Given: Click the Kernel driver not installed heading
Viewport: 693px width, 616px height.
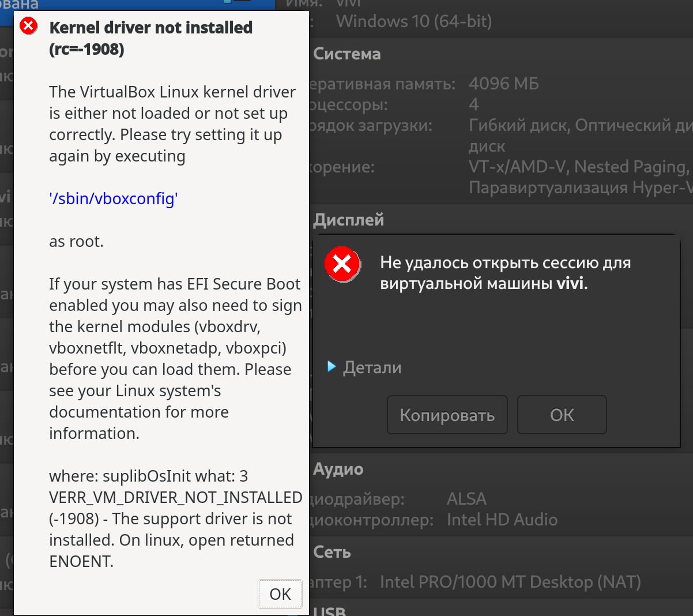Looking at the screenshot, I should 150,28.
